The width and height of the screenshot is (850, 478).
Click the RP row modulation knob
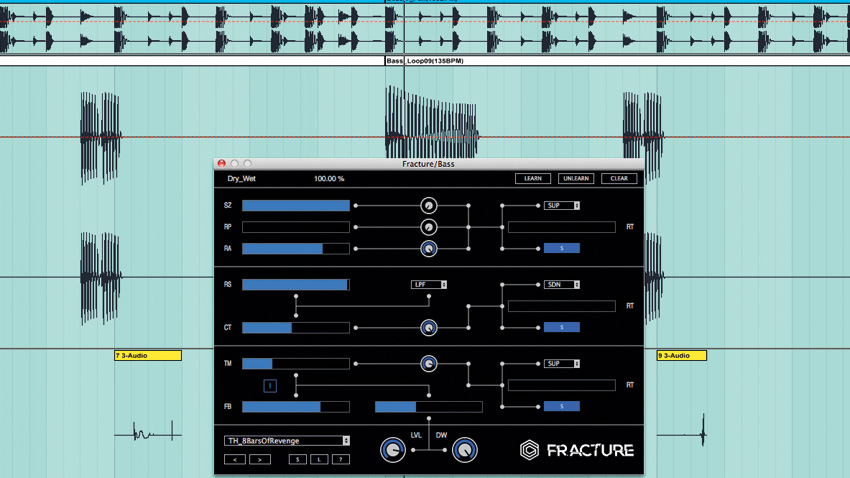point(428,227)
